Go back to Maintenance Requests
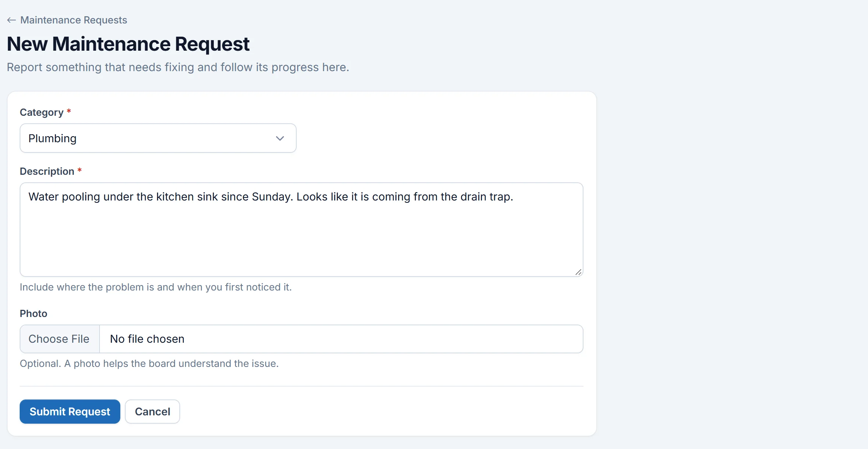 (67, 20)
